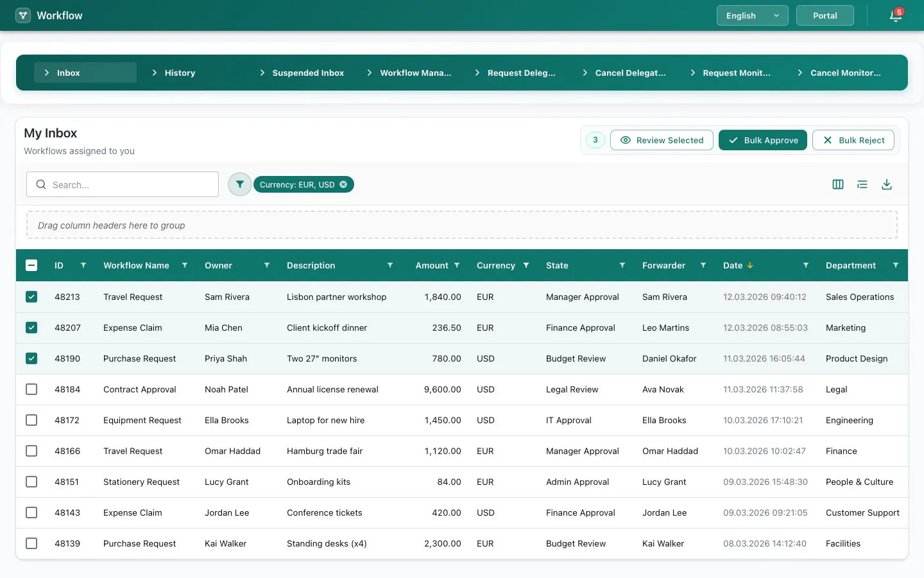This screenshot has width=924, height=578.
Task: Check the row 48184 checkbox
Action: pyautogui.click(x=31, y=389)
